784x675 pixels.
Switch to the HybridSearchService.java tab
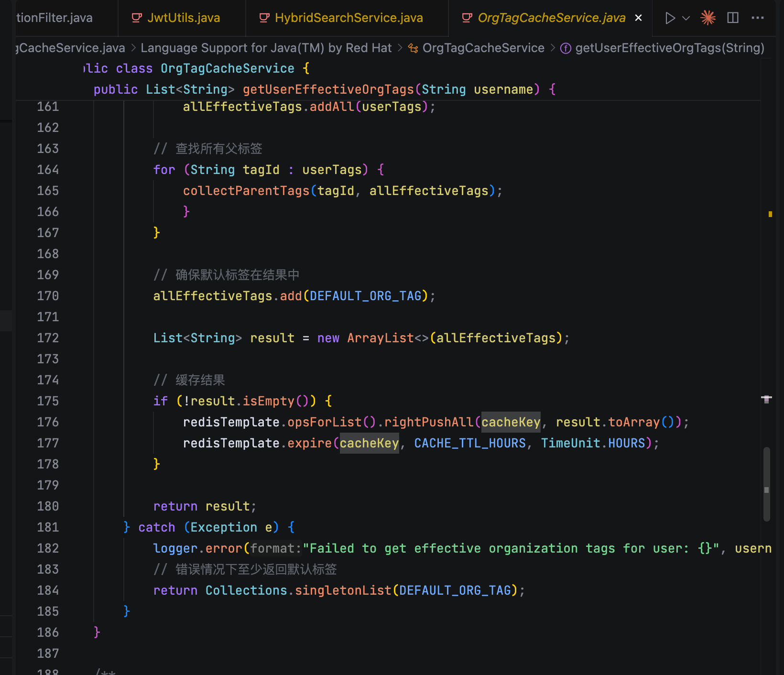(348, 18)
